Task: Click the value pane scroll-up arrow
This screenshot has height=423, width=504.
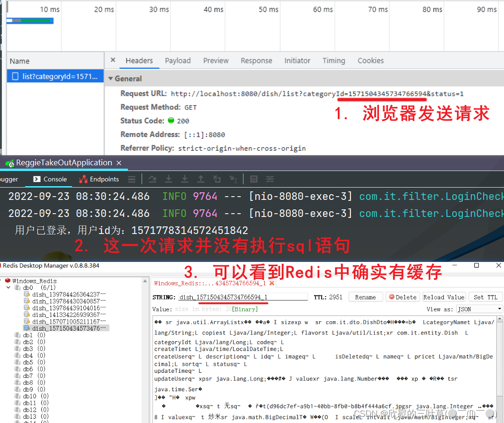Action: pos(500,319)
